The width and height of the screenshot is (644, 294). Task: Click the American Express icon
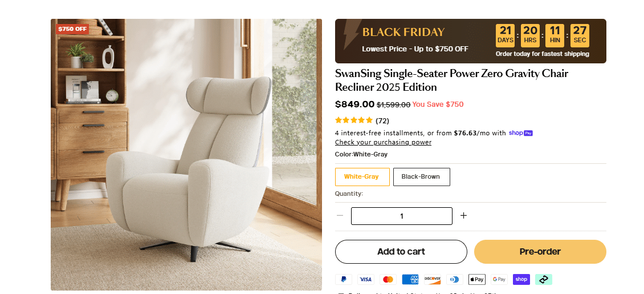[410, 279]
